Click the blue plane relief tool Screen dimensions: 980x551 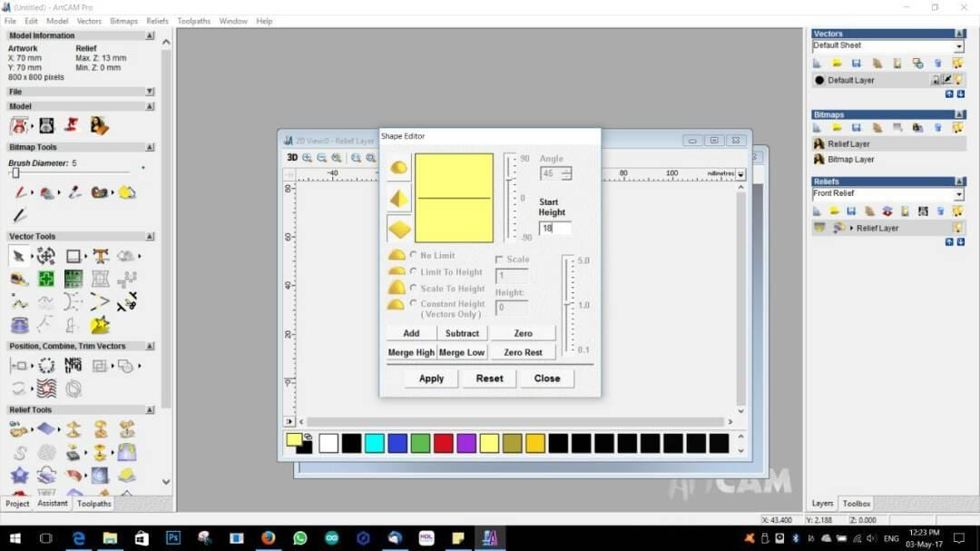pos(46,429)
